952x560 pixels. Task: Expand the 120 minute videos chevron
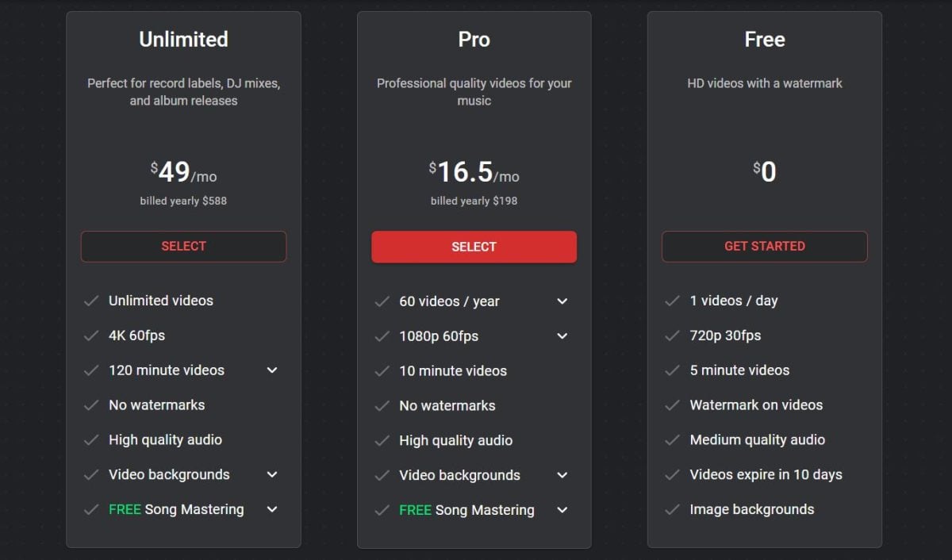pos(272,370)
